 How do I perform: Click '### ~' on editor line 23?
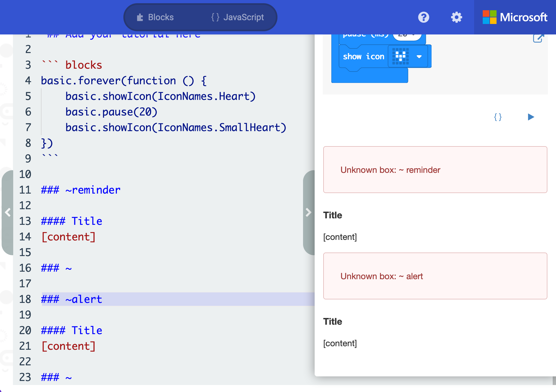click(x=56, y=377)
